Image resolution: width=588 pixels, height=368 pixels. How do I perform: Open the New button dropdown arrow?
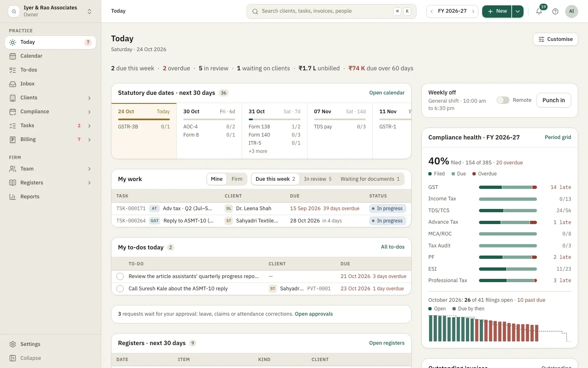pyautogui.click(x=518, y=11)
